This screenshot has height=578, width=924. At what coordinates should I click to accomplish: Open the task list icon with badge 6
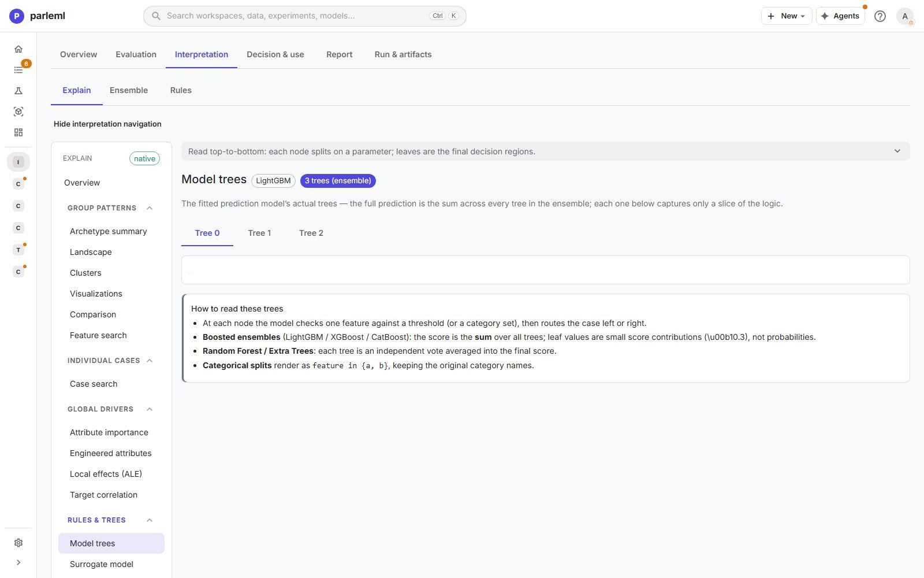18,70
